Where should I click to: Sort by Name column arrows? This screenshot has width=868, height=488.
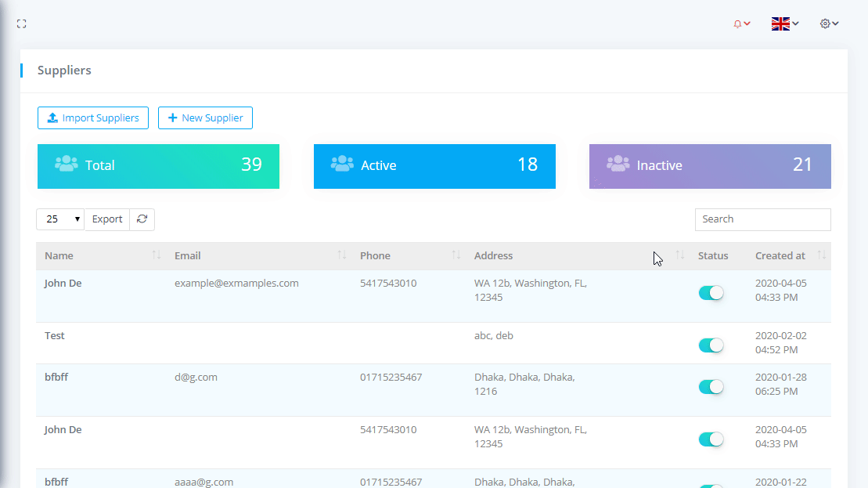coord(157,256)
